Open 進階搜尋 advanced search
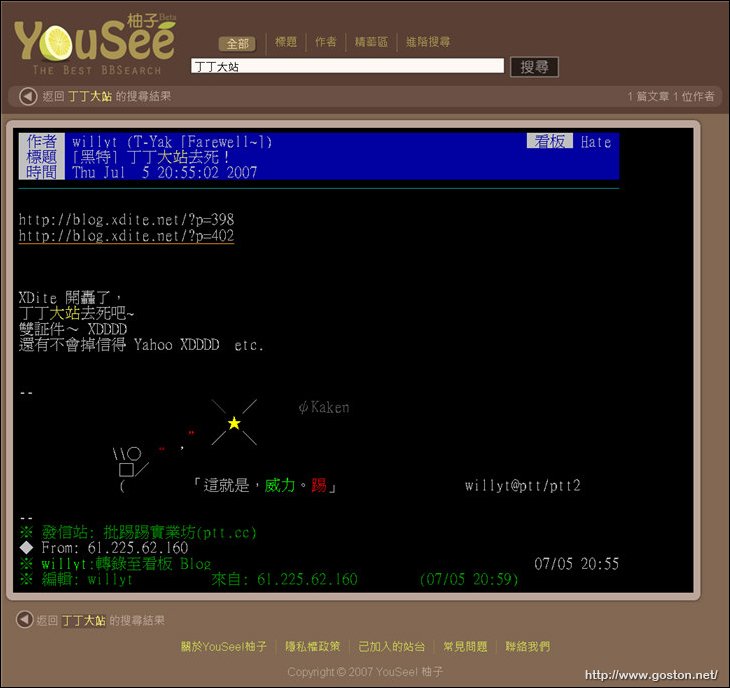Screen dimensions: 730x688 point(428,42)
